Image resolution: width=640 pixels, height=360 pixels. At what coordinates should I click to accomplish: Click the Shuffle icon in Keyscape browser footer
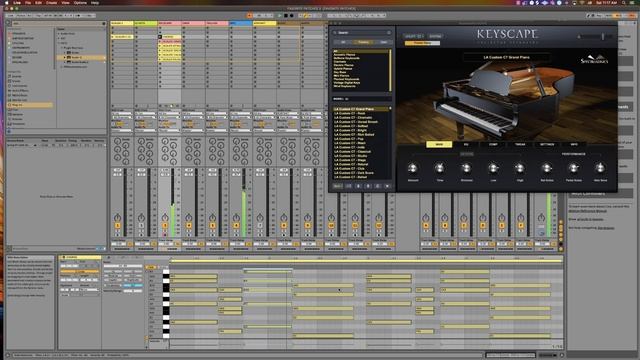point(349,186)
